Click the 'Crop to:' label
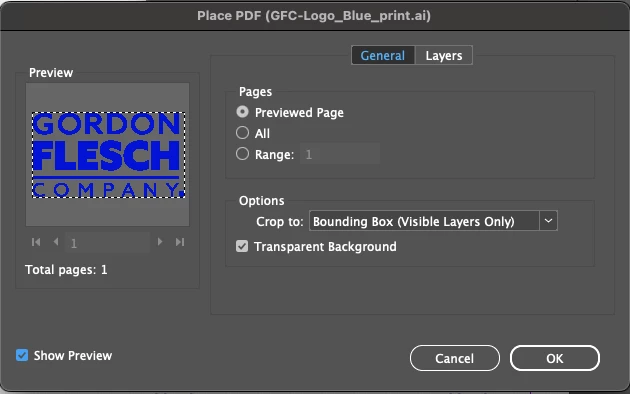Image resolution: width=630 pixels, height=394 pixels. (280, 221)
